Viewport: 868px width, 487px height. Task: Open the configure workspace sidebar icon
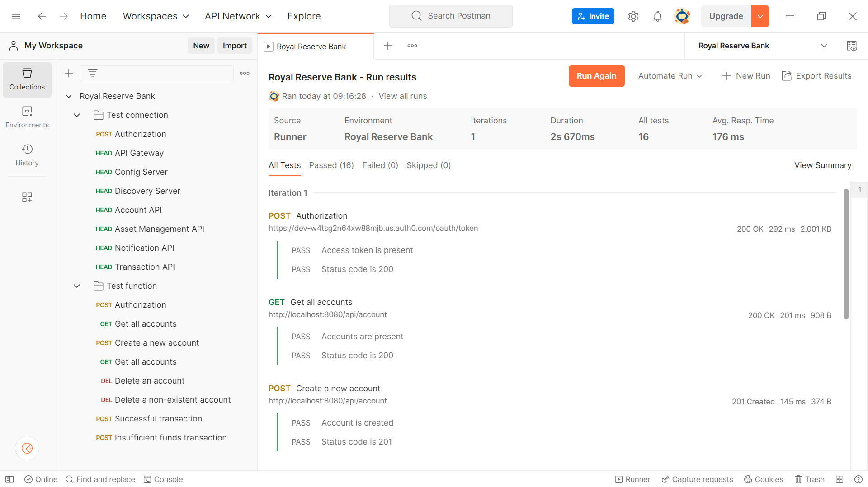pyautogui.click(x=27, y=197)
